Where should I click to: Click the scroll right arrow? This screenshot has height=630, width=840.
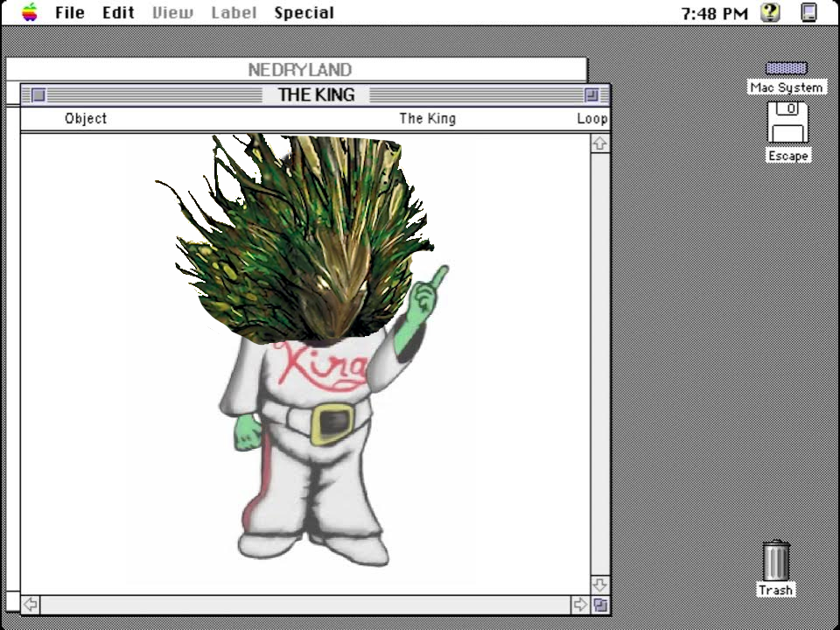tap(579, 605)
